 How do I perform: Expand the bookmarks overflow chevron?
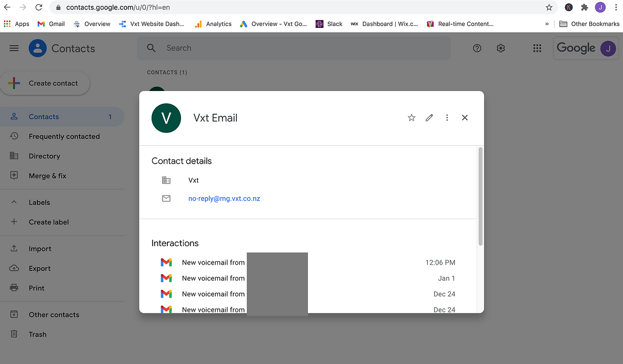click(x=547, y=24)
